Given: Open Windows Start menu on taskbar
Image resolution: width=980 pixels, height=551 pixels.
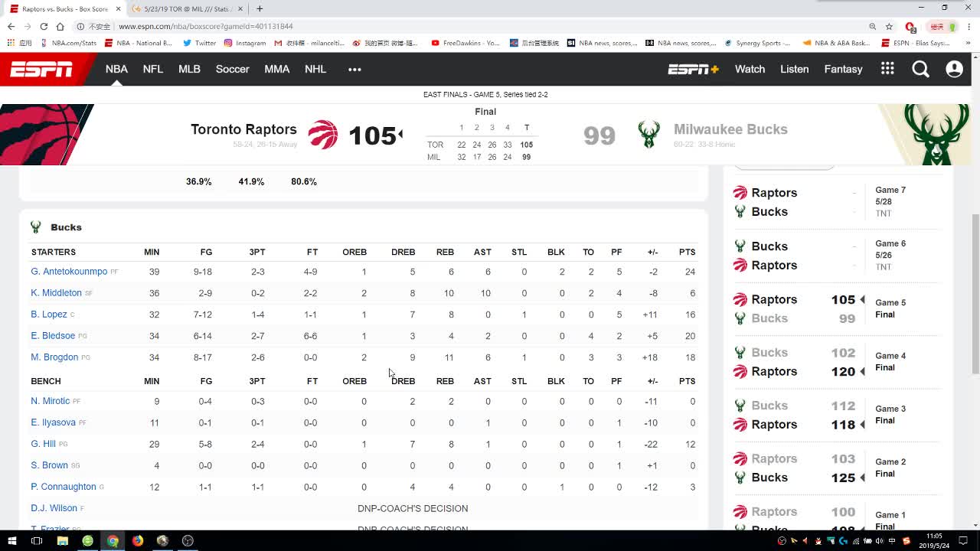Looking at the screenshot, I should (x=11, y=541).
